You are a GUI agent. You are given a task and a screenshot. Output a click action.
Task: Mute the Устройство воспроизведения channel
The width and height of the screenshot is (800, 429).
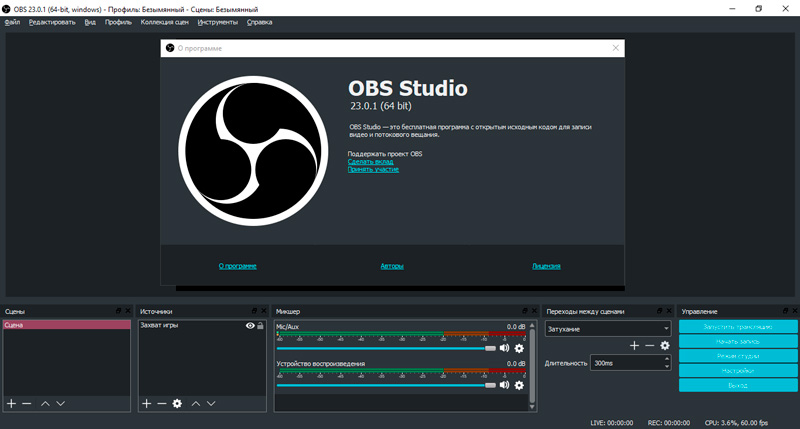coord(504,385)
